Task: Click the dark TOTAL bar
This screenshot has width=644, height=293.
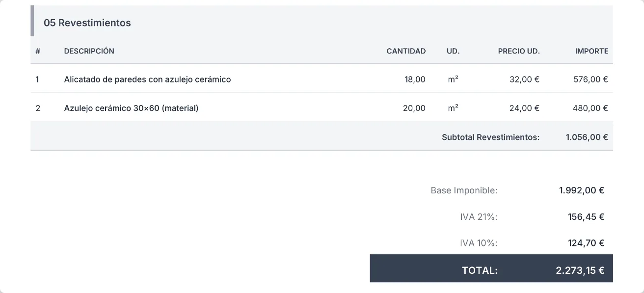Action: coord(491,268)
